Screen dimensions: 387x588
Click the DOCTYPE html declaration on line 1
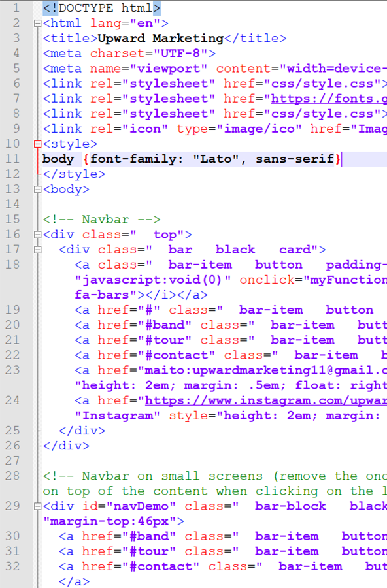(x=102, y=8)
